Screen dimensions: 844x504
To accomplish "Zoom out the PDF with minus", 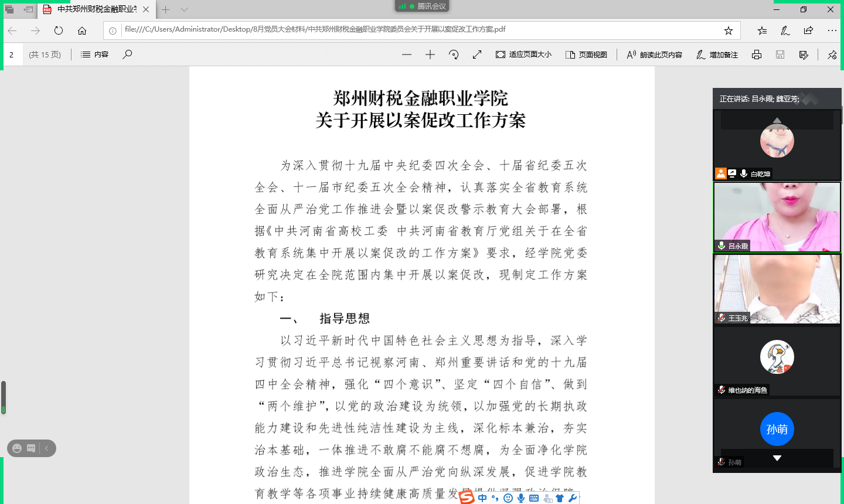I will click(x=407, y=55).
